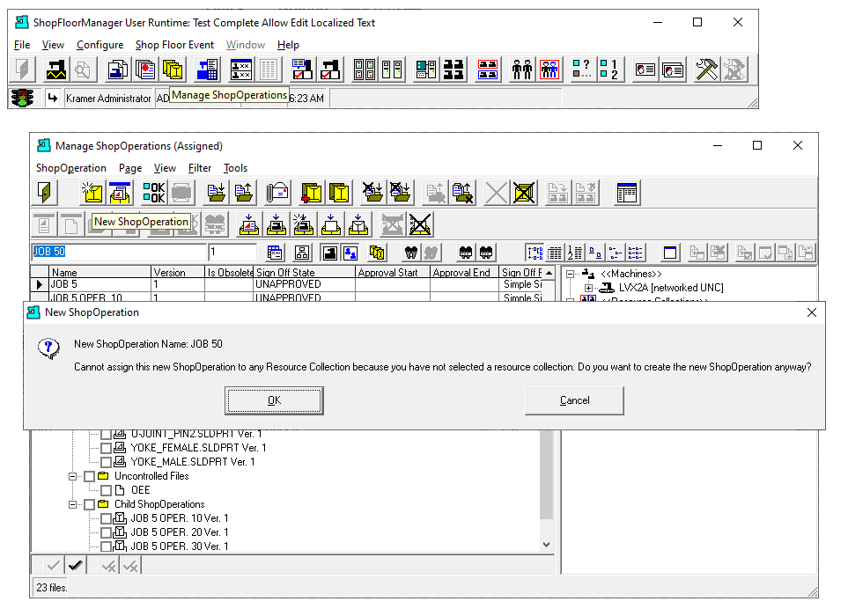
Task: Click the bold black checkmark bottom button
Action: pos(75,565)
